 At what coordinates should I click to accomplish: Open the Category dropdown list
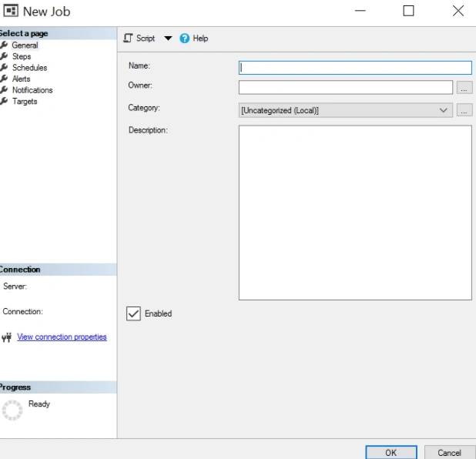(x=346, y=110)
